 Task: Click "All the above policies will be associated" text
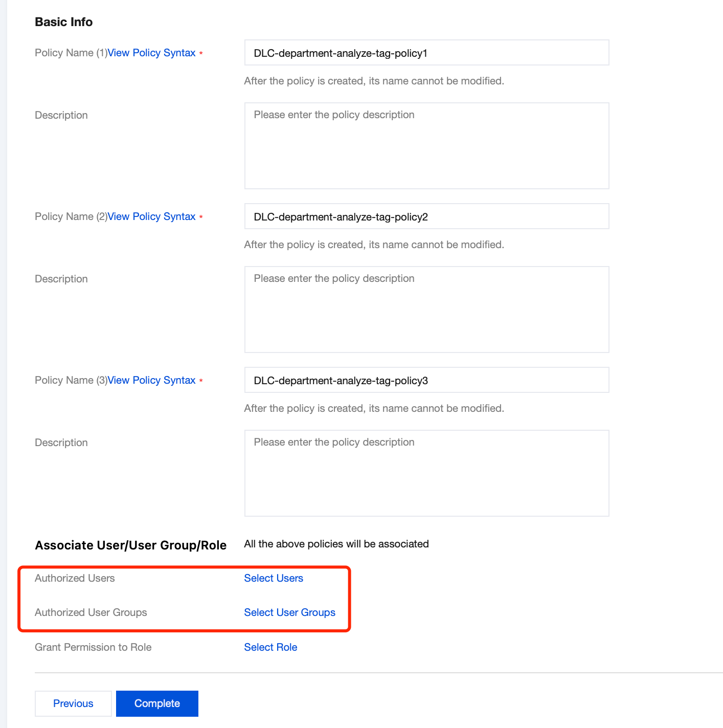pyautogui.click(x=336, y=544)
